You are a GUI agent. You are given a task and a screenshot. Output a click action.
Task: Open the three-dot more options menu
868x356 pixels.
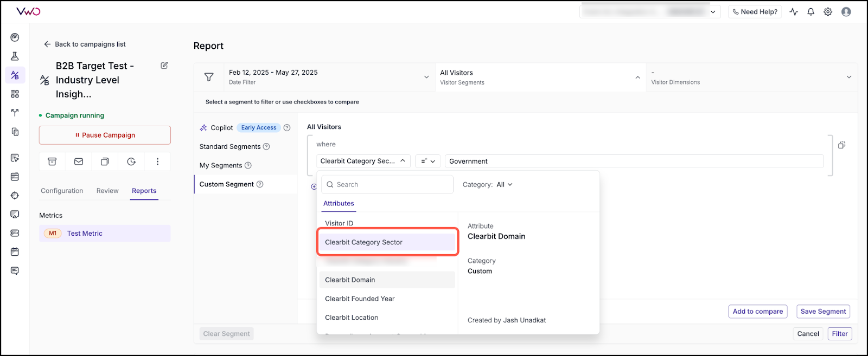tap(157, 161)
